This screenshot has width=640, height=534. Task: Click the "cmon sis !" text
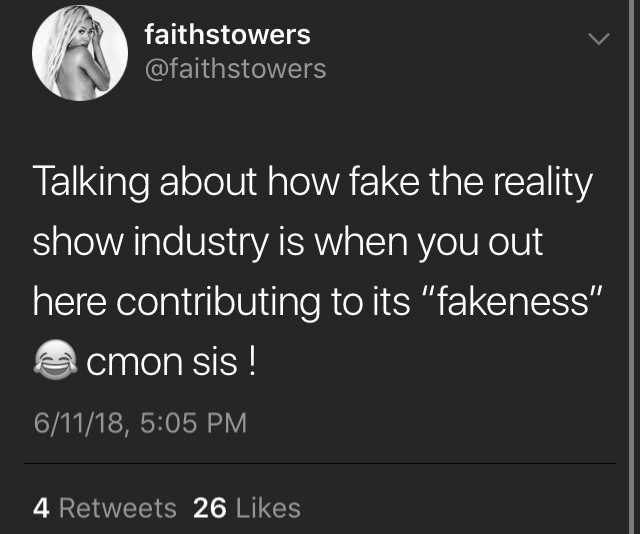[x=171, y=362]
